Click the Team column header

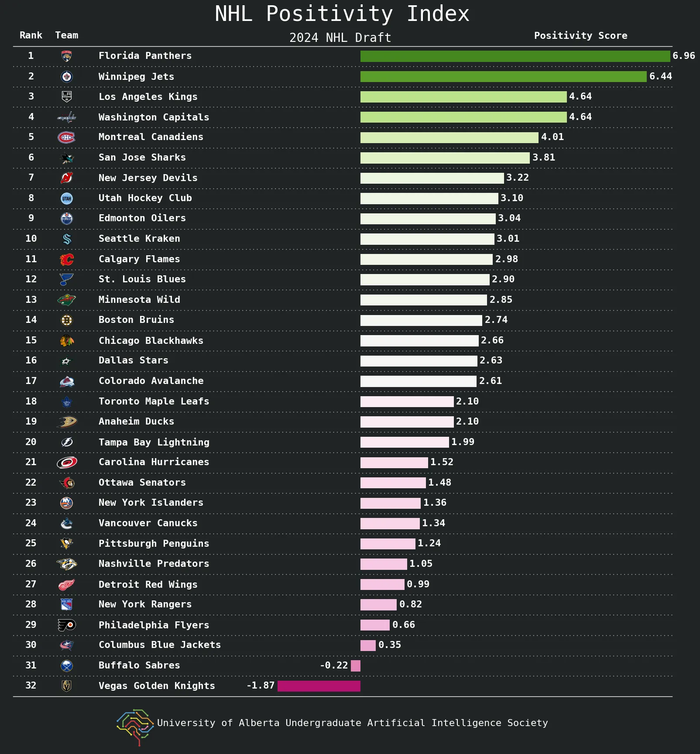67,35
